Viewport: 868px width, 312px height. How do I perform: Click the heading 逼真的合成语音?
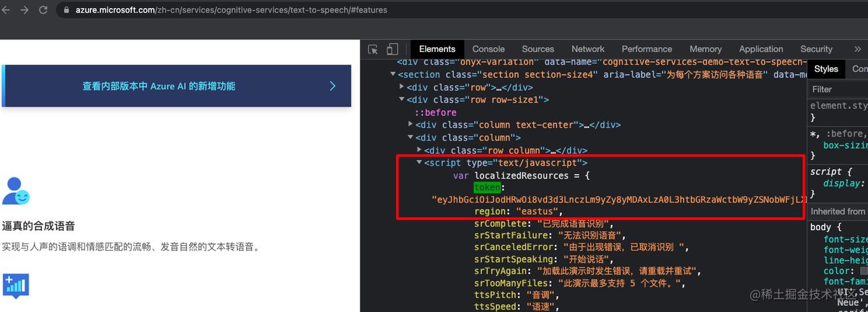click(39, 226)
